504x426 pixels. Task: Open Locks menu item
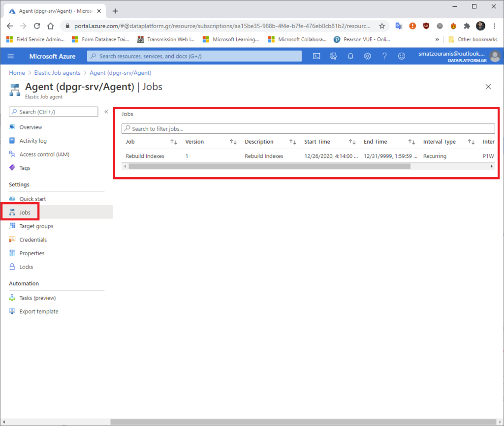(26, 267)
